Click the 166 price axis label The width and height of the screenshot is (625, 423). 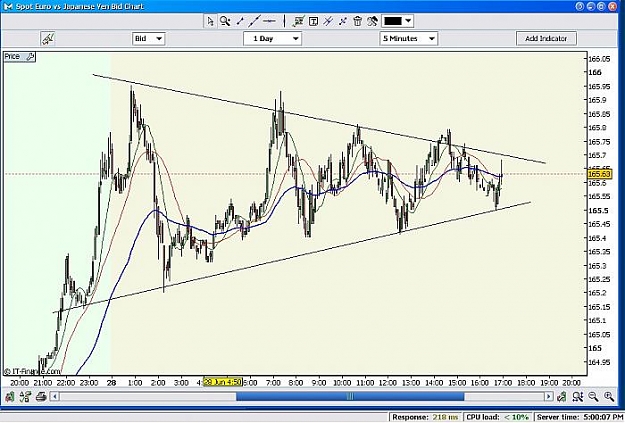click(595, 72)
